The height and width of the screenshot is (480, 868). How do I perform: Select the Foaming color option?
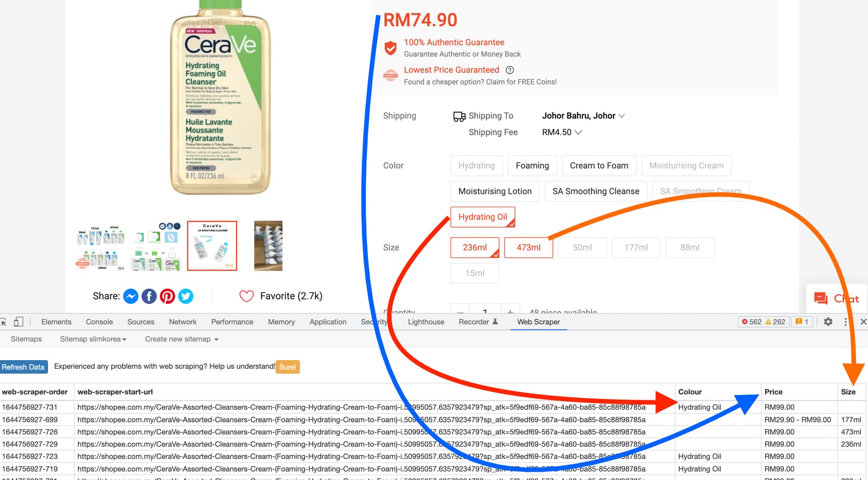(532, 166)
